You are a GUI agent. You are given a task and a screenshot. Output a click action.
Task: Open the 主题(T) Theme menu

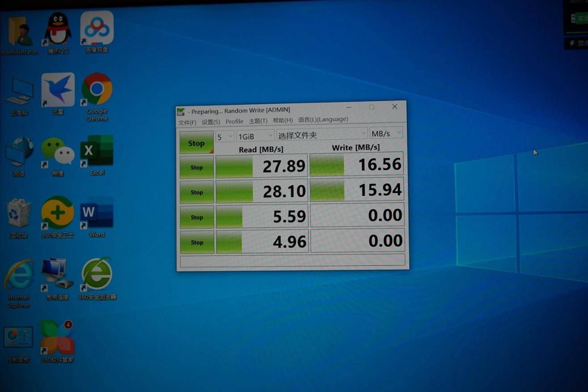coord(258,121)
